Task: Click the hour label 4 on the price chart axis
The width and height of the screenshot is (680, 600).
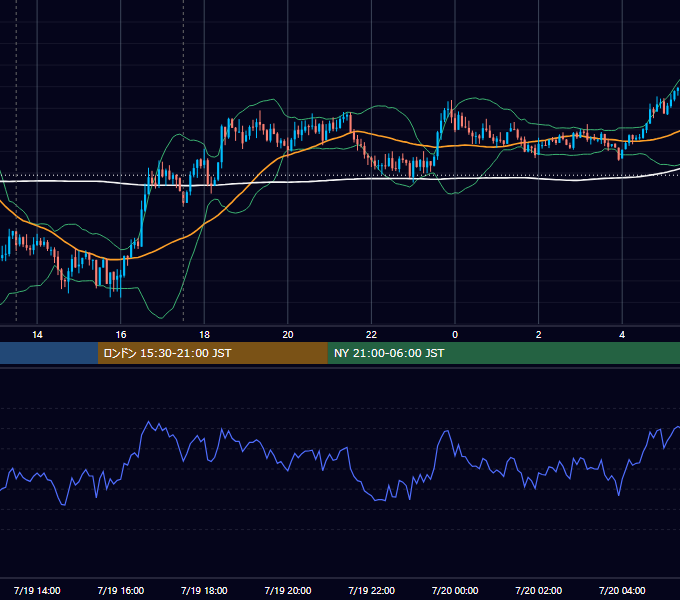Action: [x=622, y=335]
